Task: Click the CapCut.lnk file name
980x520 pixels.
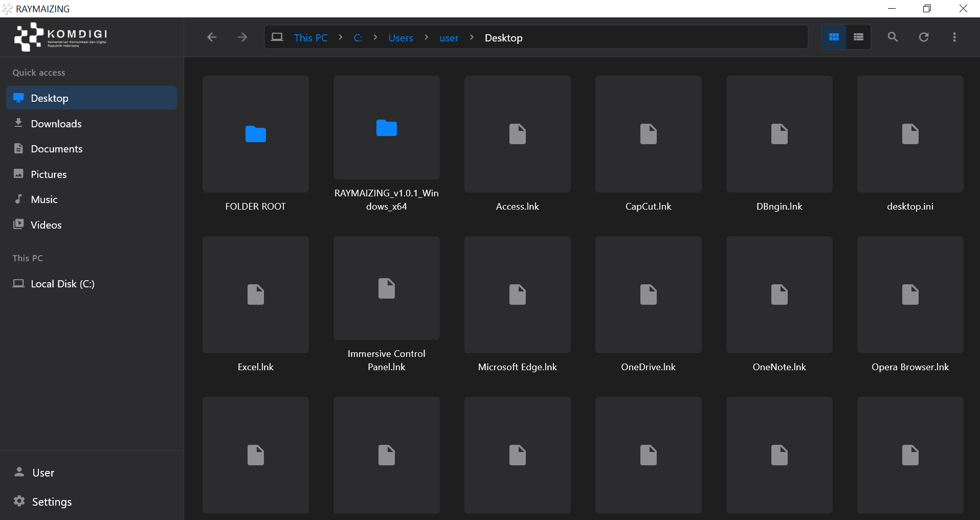Action: pos(649,207)
